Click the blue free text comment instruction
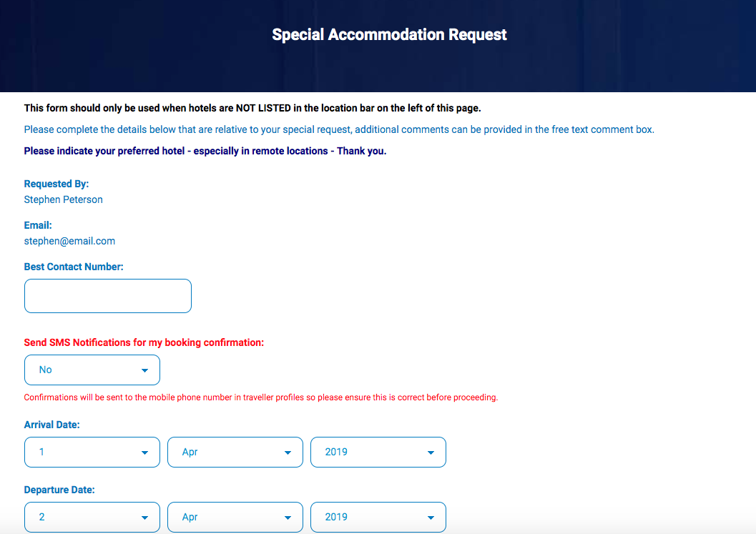 click(339, 129)
